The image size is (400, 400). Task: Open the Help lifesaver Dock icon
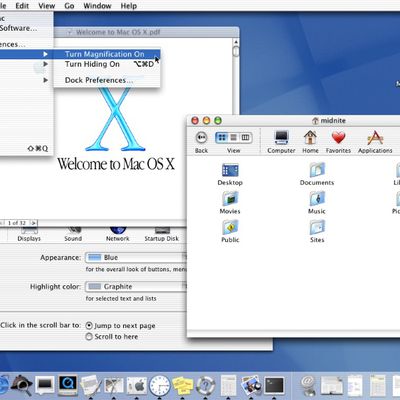click(x=206, y=386)
